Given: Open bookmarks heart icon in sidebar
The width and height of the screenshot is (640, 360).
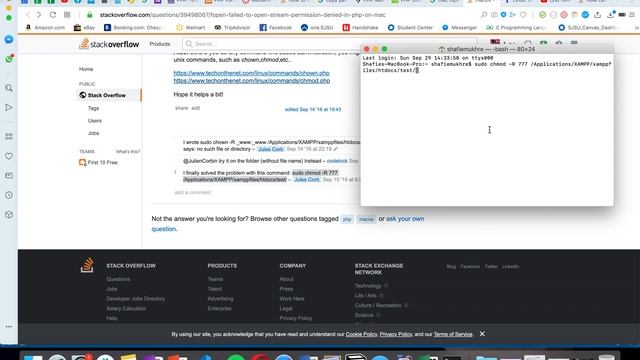Looking at the screenshot, I should (9, 156).
